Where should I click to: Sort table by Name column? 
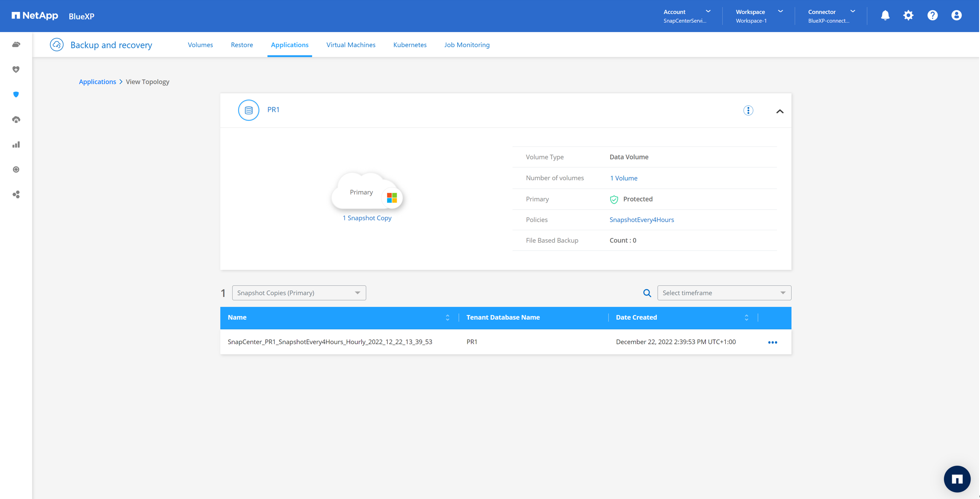point(447,318)
